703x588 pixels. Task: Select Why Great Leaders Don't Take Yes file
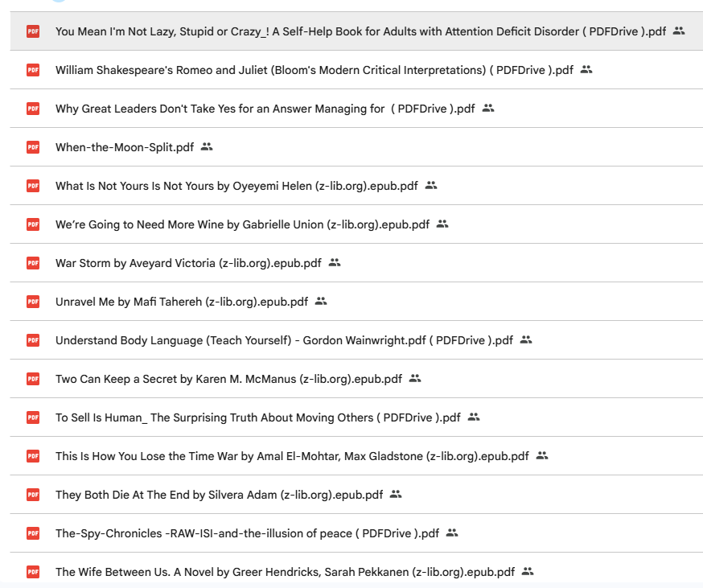tap(265, 109)
